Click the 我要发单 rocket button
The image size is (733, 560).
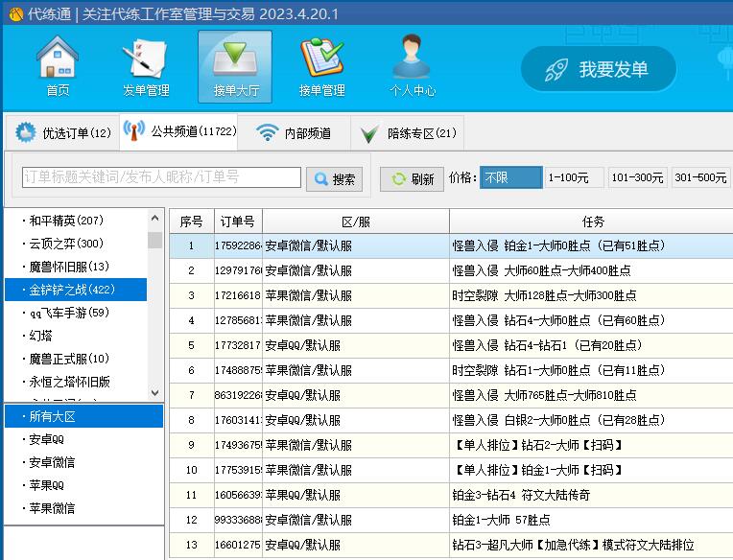point(599,69)
